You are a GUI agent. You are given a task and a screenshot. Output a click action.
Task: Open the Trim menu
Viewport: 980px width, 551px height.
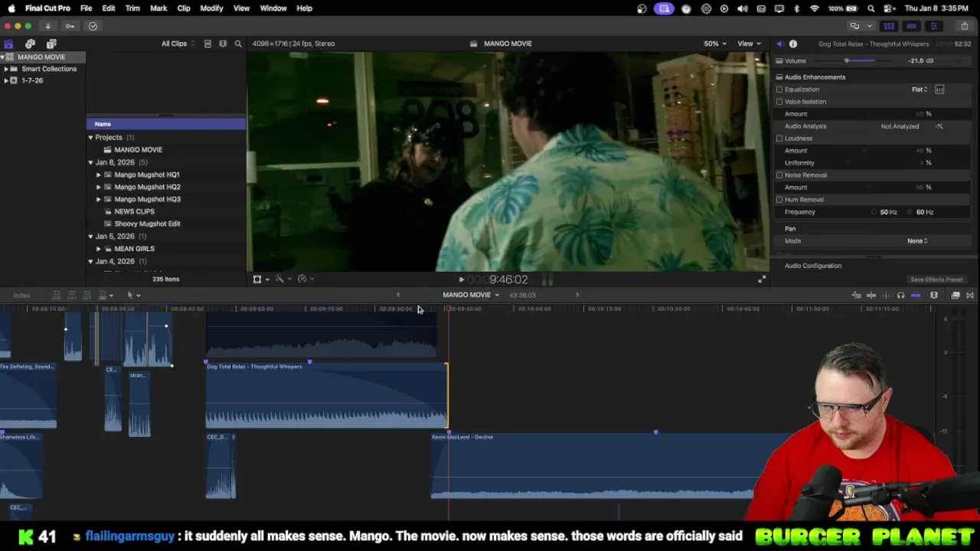(132, 8)
